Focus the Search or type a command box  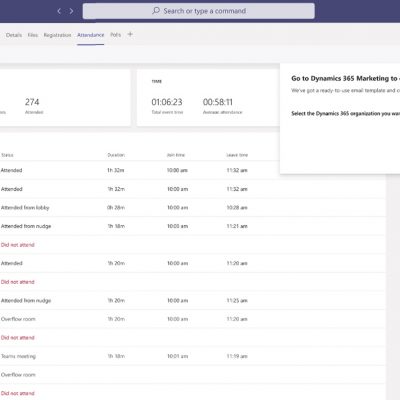tap(199, 11)
